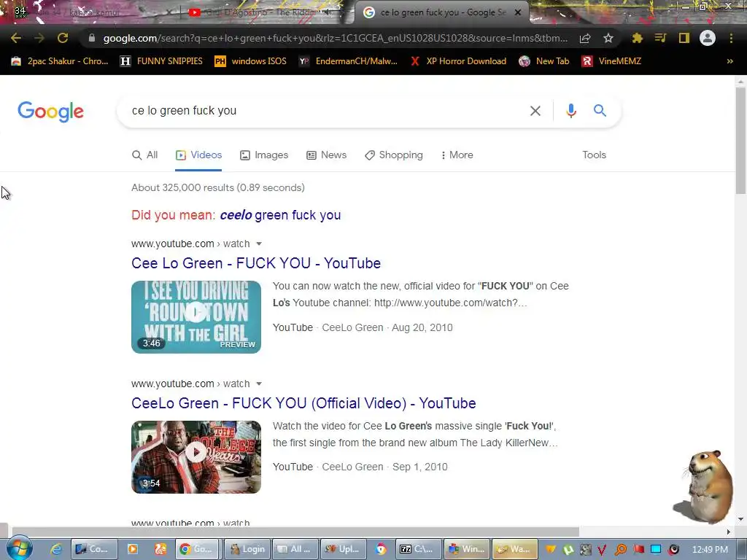Open the XP Horror Download bookmark
747x560 pixels.
(x=458, y=61)
